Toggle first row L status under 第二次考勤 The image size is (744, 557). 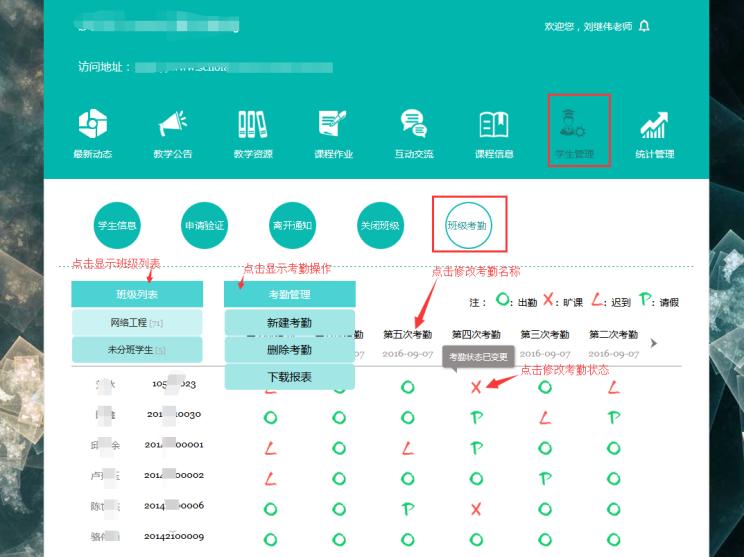[613, 387]
